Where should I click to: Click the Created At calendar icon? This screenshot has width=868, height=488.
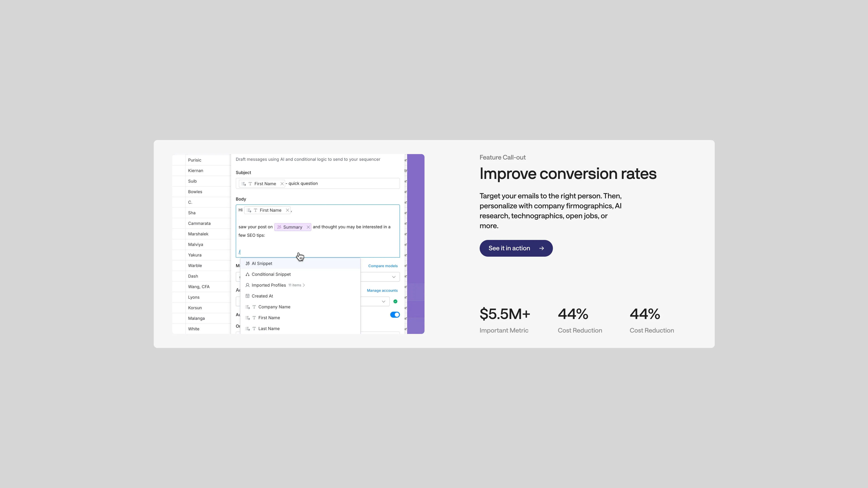click(248, 296)
